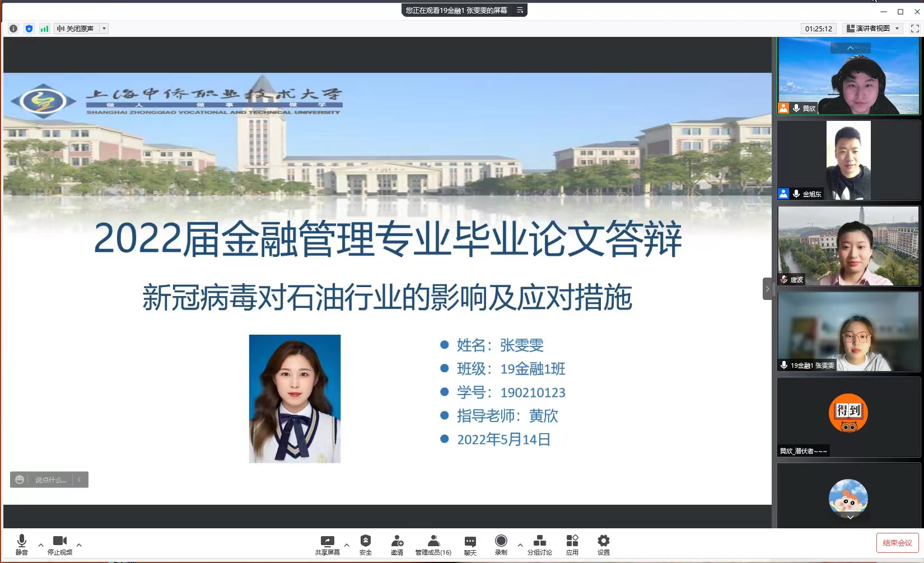
Task: Click the red 结束会议 button
Action: pyautogui.click(x=897, y=543)
